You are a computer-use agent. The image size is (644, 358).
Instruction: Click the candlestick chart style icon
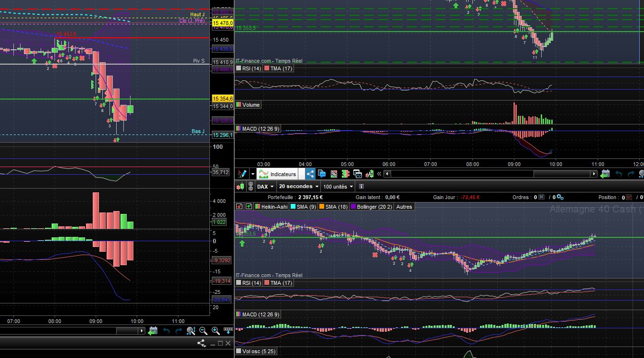pyautogui.click(x=240, y=187)
